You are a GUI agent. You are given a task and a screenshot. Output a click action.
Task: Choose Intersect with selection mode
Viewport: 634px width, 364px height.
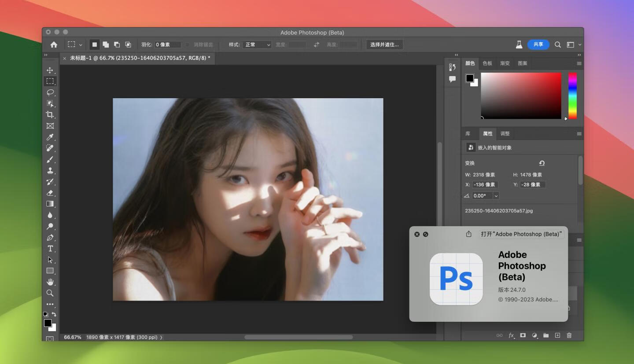[x=128, y=44]
